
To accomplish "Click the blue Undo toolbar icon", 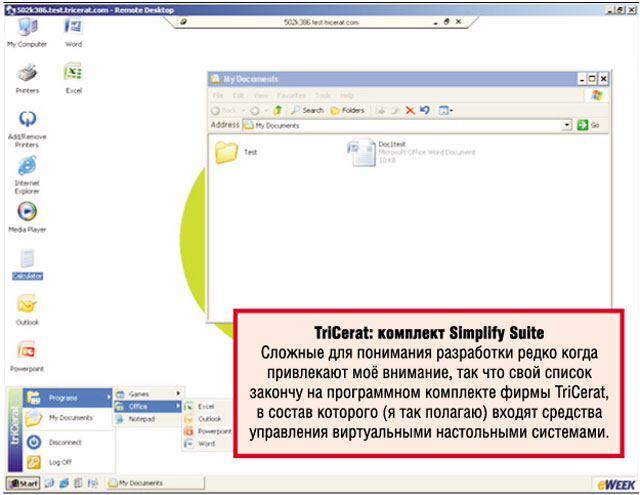I will pyautogui.click(x=424, y=110).
